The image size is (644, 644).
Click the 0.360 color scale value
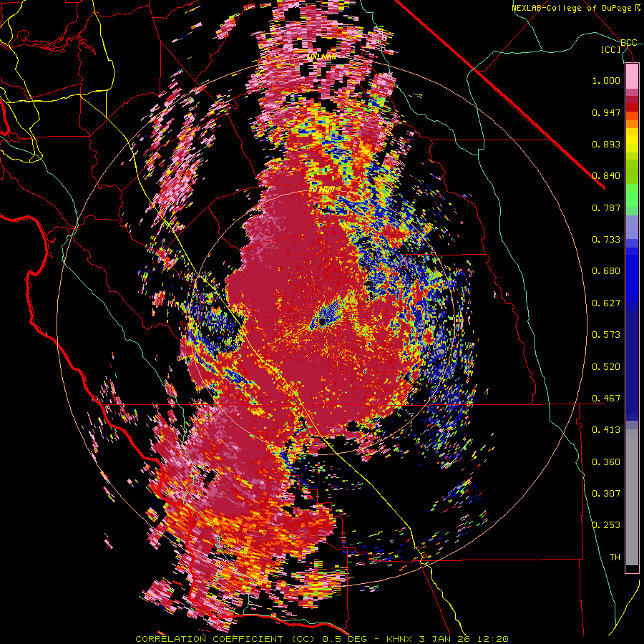click(606, 462)
